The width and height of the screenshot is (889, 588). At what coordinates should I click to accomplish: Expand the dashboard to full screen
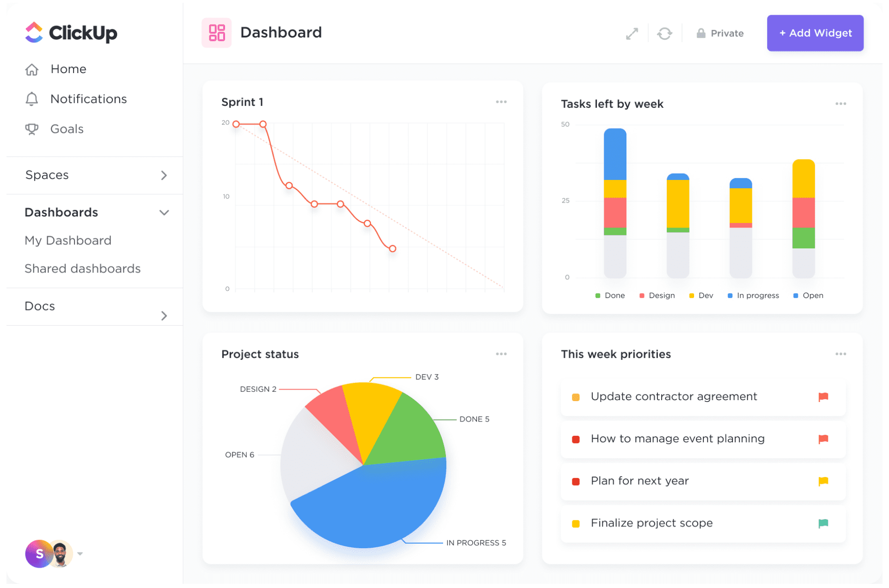[632, 33]
